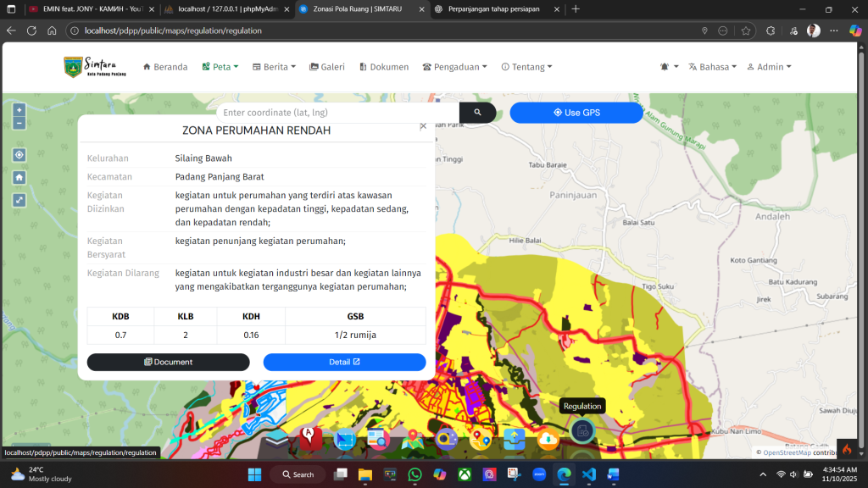Select the tape measure tool icon
Image resolution: width=868 pixels, height=488 pixels.
click(447, 439)
